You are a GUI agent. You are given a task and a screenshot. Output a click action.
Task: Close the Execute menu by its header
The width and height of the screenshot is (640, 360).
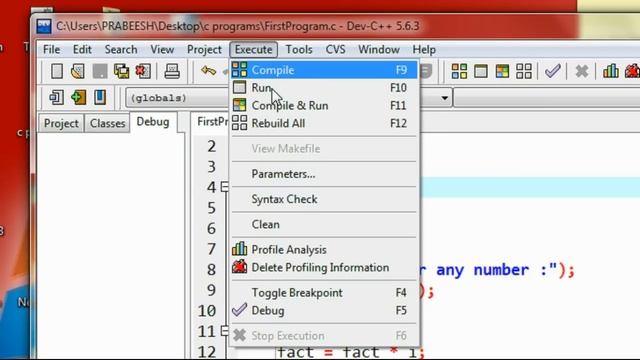point(253,49)
